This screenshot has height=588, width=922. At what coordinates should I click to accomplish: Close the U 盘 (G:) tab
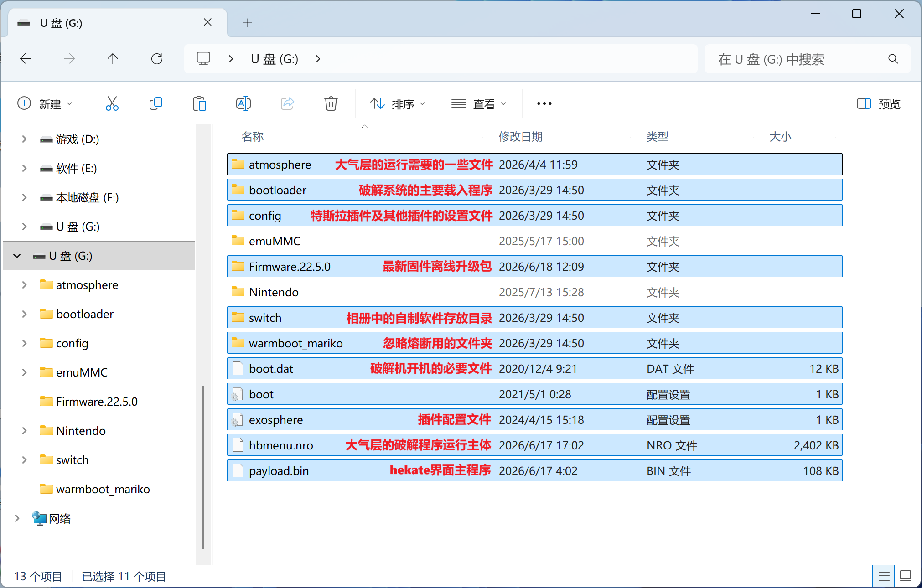click(x=207, y=22)
